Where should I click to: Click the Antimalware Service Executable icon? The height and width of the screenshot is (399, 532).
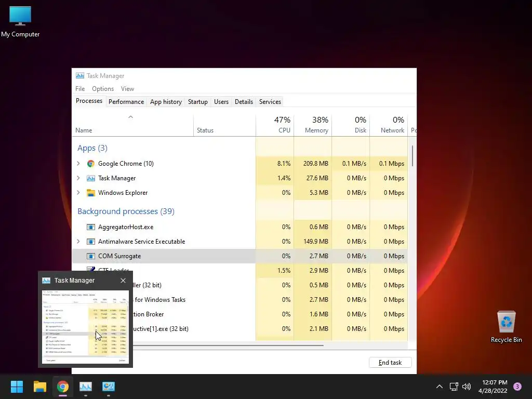pos(90,242)
